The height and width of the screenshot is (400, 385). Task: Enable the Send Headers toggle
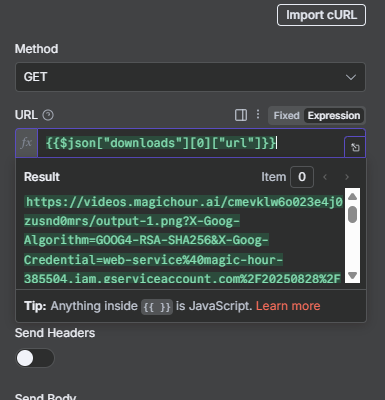click(x=35, y=358)
